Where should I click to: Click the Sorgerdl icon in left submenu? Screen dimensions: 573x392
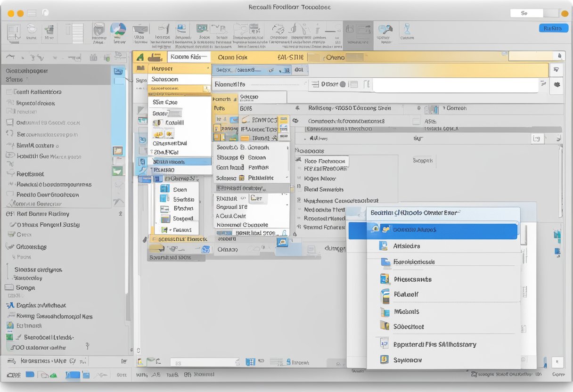165,219
